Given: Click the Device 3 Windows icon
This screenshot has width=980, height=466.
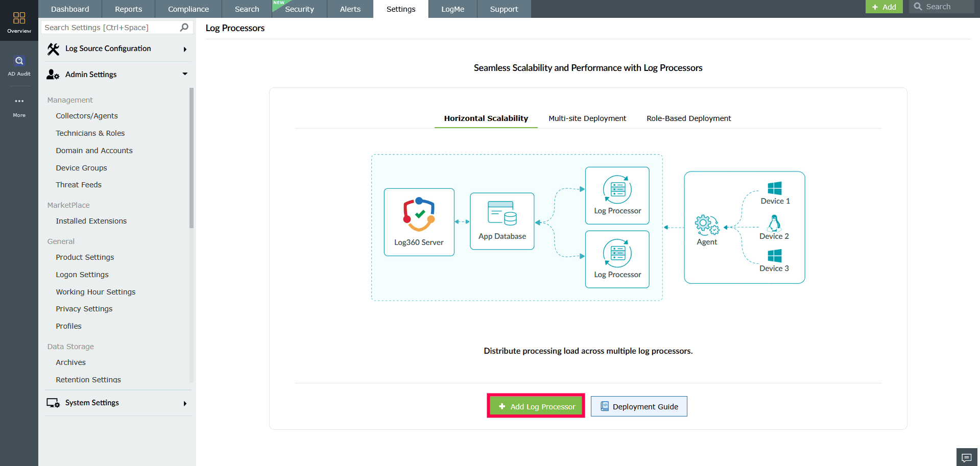Looking at the screenshot, I should (775, 256).
